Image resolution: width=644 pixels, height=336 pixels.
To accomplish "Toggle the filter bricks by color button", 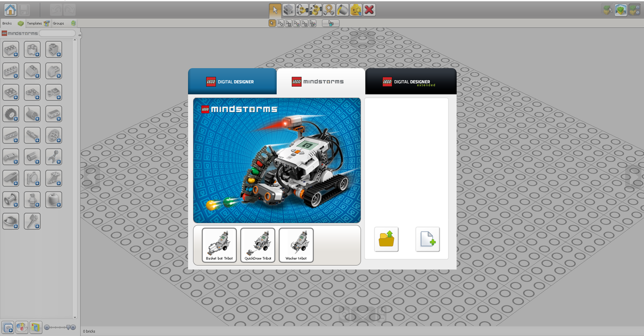I will click(22, 327).
